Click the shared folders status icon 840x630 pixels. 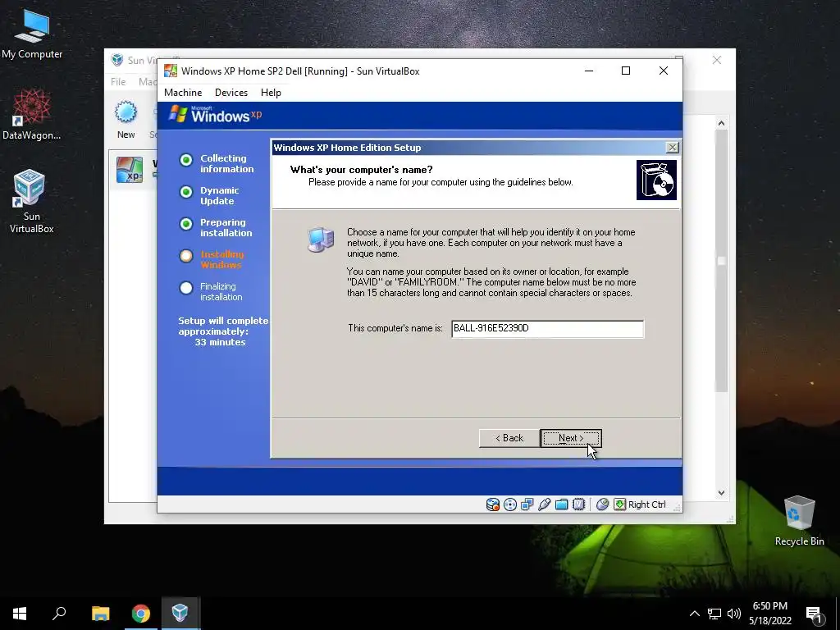click(x=561, y=504)
